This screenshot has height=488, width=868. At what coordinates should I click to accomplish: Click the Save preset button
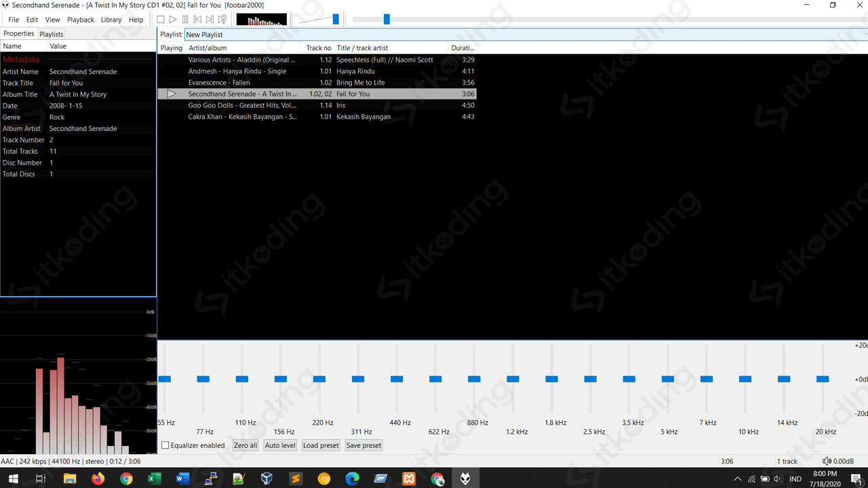[x=363, y=445]
